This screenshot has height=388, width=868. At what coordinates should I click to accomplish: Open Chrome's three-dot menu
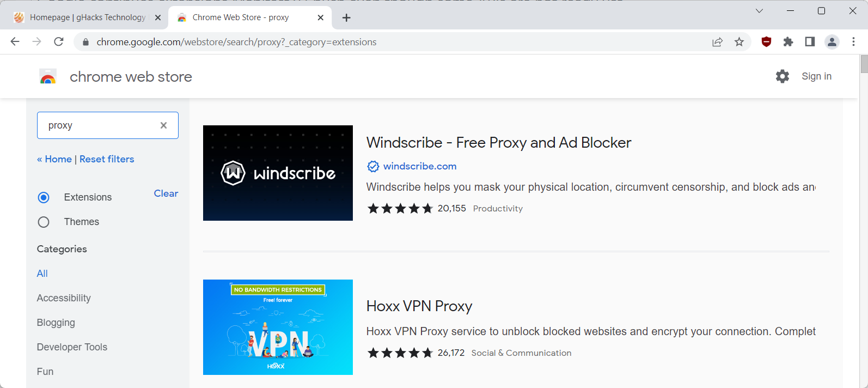[x=854, y=42]
